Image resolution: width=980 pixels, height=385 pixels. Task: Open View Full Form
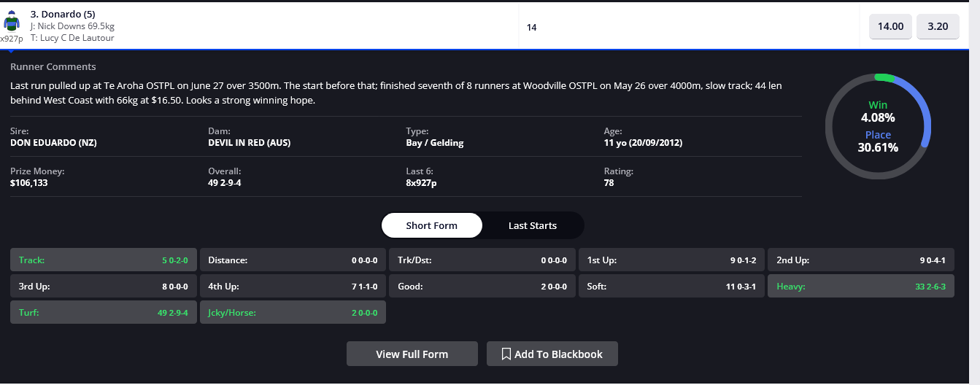pyautogui.click(x=412, y=354)
